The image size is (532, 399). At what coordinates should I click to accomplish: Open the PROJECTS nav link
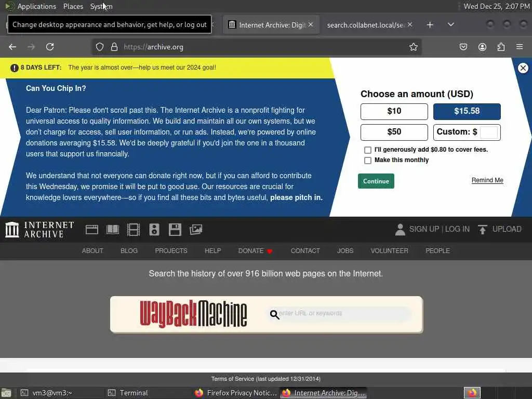point(171,251)
